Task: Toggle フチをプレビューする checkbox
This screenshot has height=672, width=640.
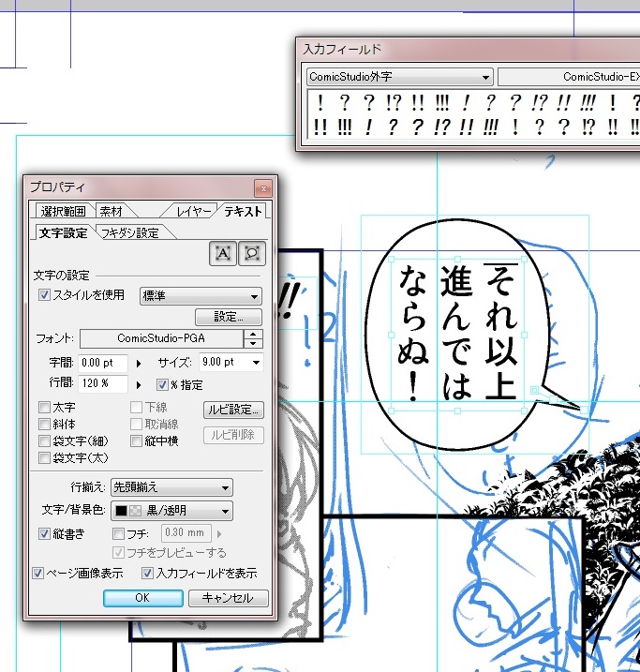Action: 118,552
